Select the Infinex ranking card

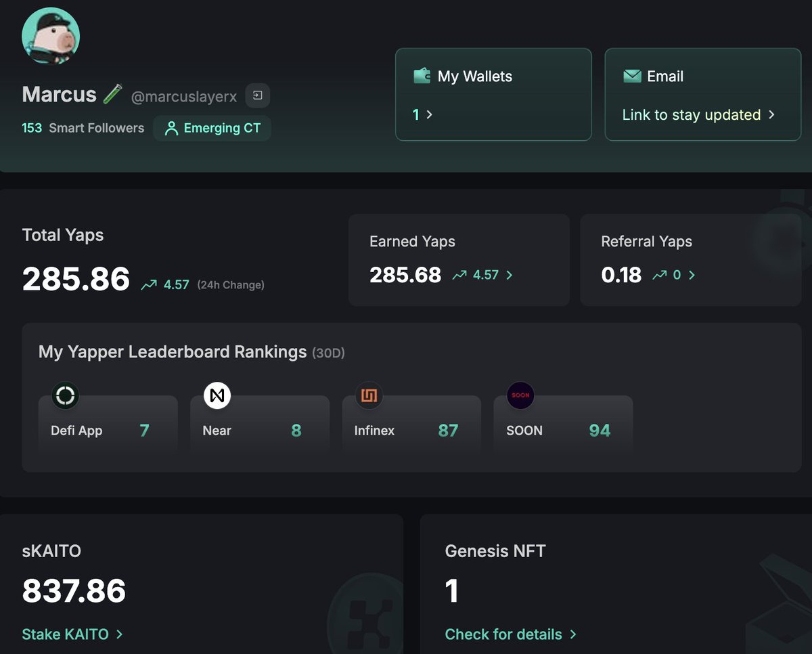point(411,423)
